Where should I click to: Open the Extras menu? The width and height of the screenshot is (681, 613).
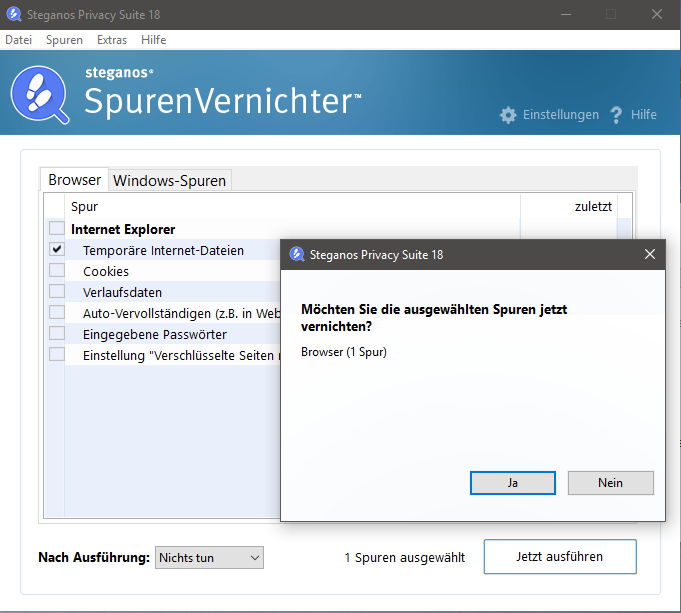click(112, 40)
